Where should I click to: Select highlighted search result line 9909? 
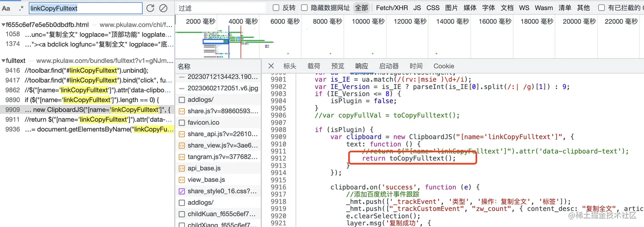pyautogui.click(x=87, y=110)
